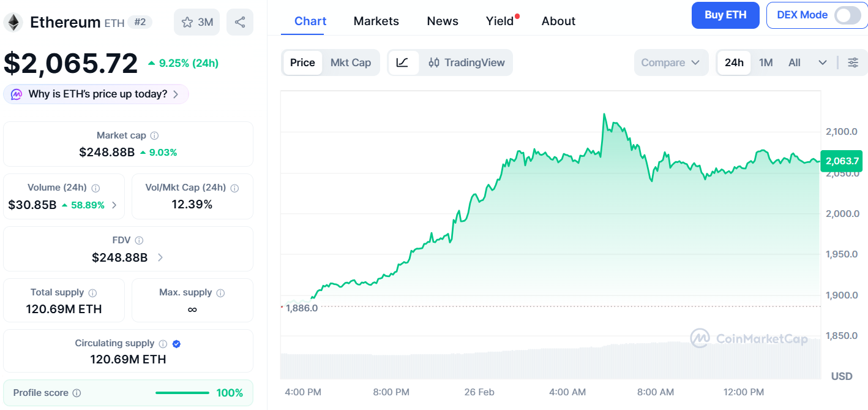Click the Buy ETH button
This screenshot has width=868, height=410.
pyautogui.click(x=725, y=15)
